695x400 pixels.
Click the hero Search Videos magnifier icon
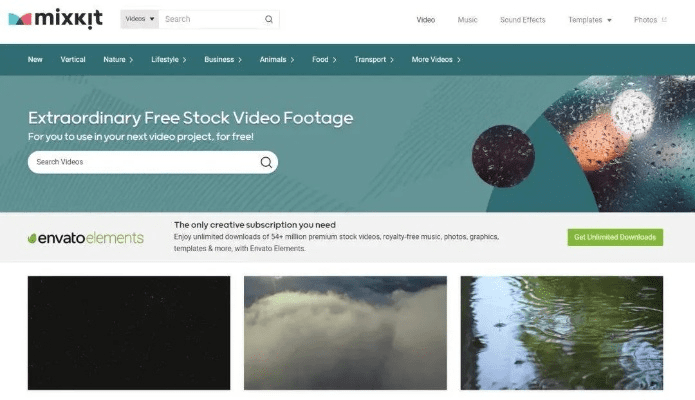point(266,162)
